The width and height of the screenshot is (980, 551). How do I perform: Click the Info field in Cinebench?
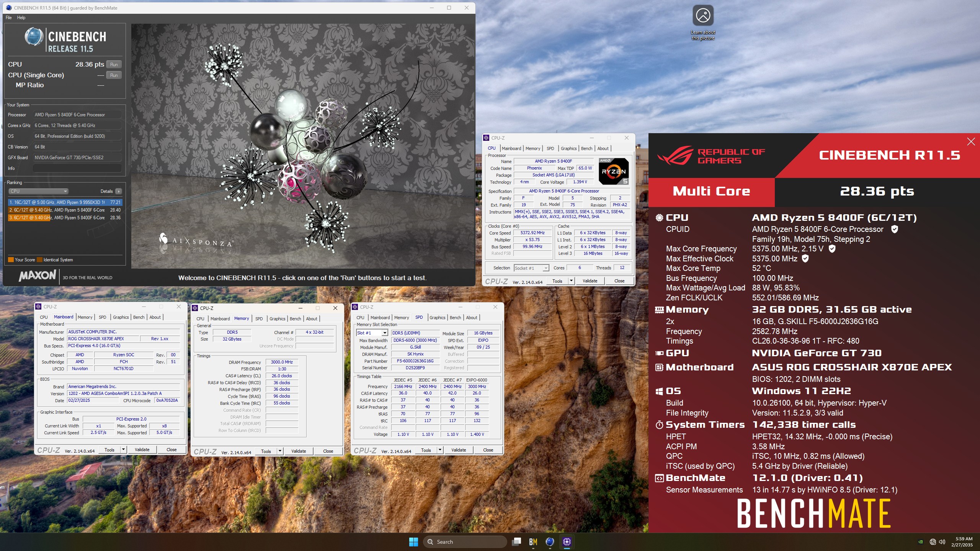pyautogui.click(x=77, y=168)
